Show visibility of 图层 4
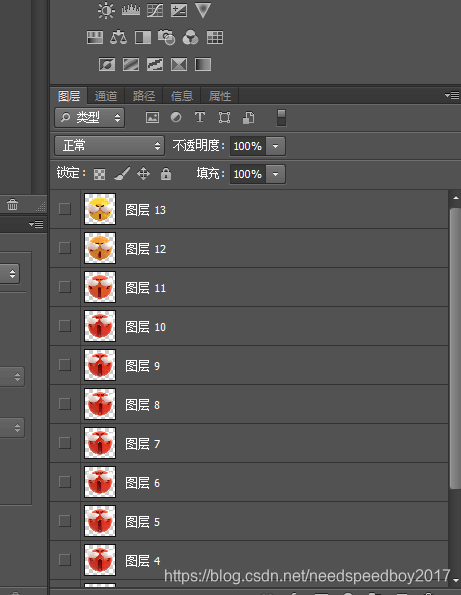The width and height of the screenshot is (461, 595). point(65,560)
